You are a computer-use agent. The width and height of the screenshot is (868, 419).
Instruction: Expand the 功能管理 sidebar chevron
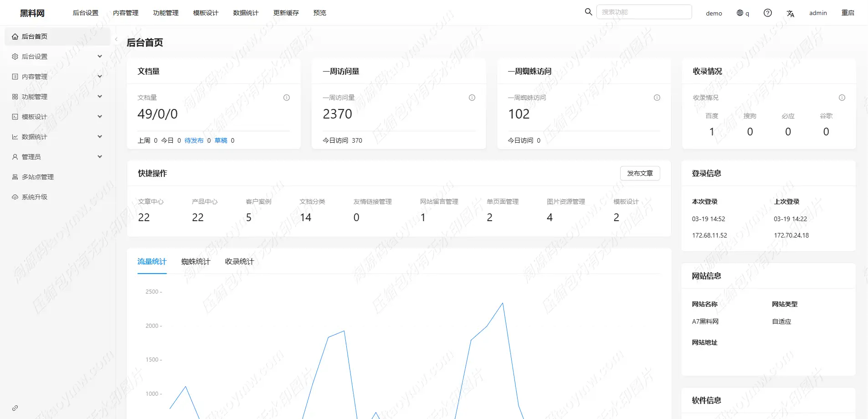pos(100,97)
